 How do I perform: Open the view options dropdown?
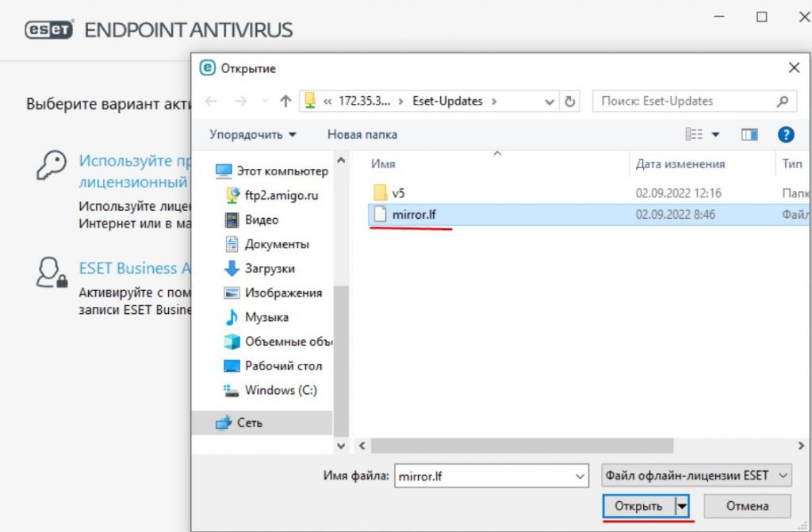pyautogui.click(x=715, y=135)
